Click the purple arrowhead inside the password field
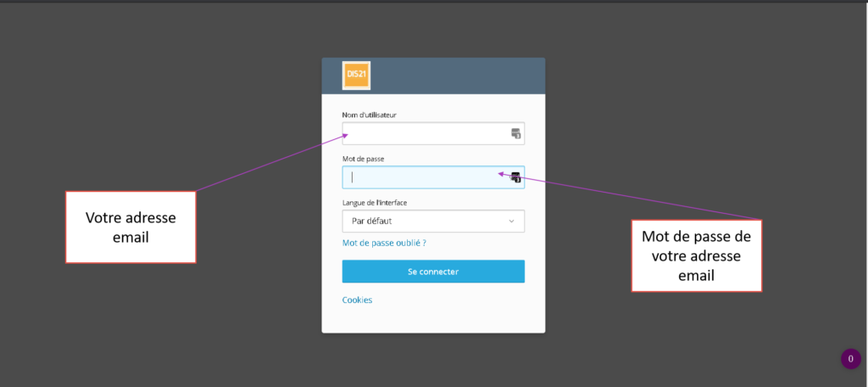This screenshot has width=868, height=387. [x=501, y=174]
